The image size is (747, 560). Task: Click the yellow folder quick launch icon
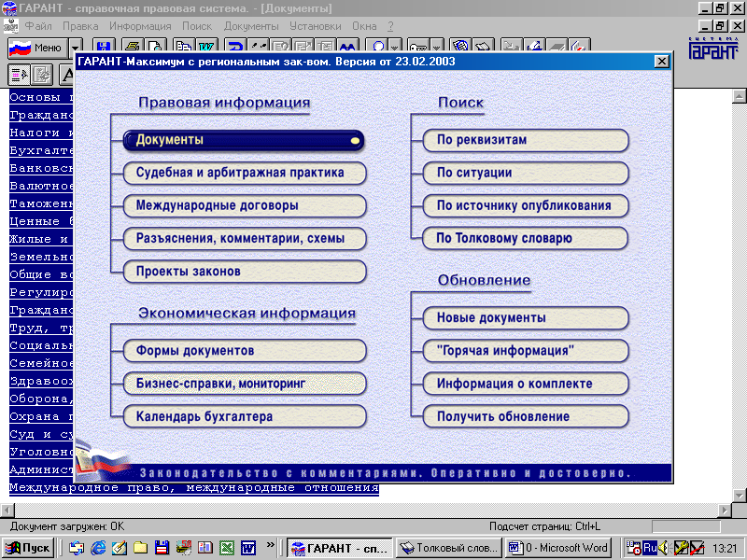pyautogui.click(x=141, y=548)
